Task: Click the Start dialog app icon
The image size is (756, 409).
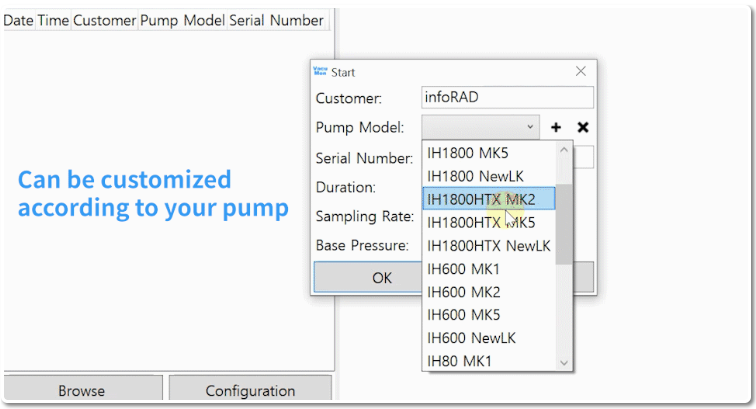Action: click(x=320, y=71)
